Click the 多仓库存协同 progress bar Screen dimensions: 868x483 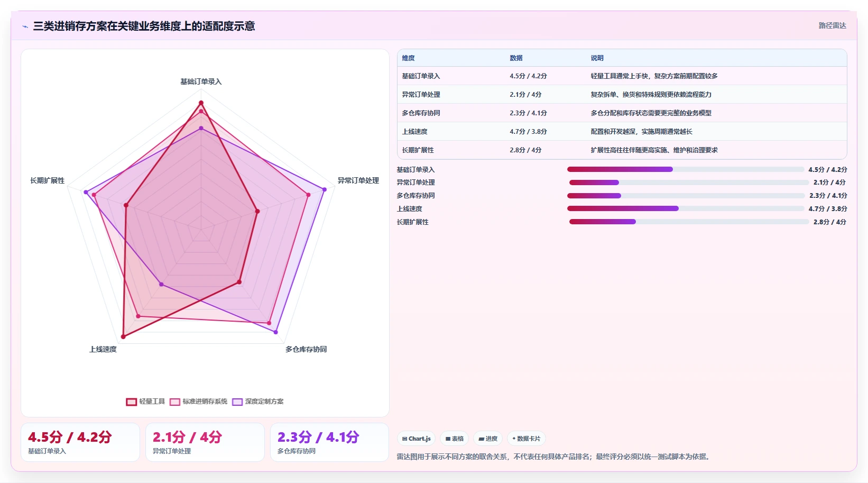[686, 196]
